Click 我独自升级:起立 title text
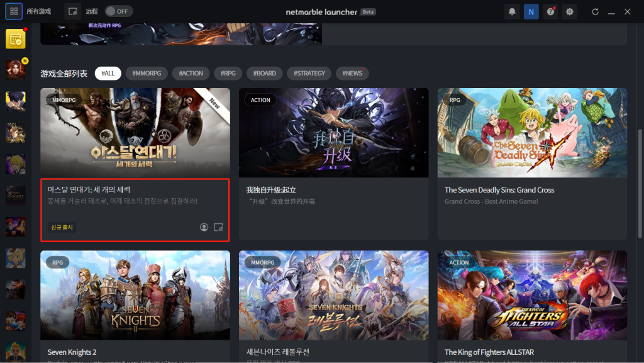 (271, 190)
